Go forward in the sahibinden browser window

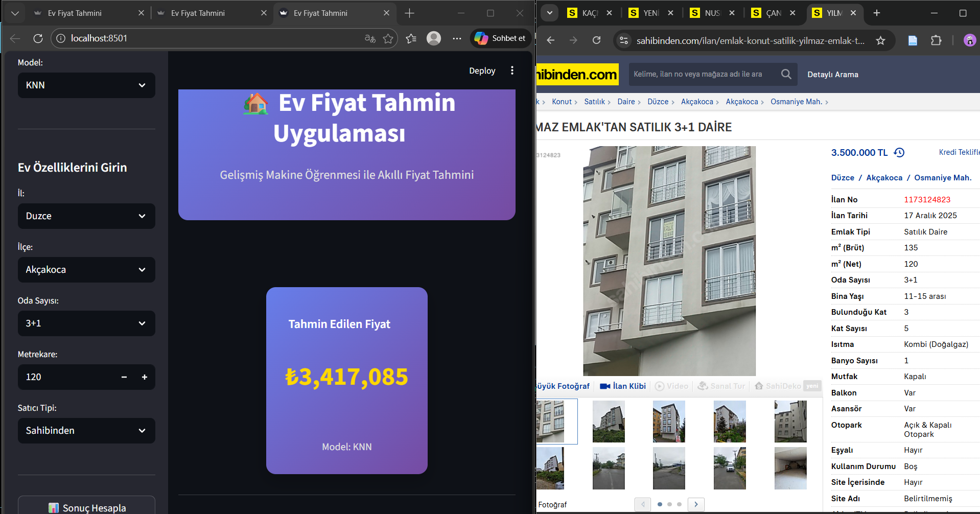tap(573, 40)
